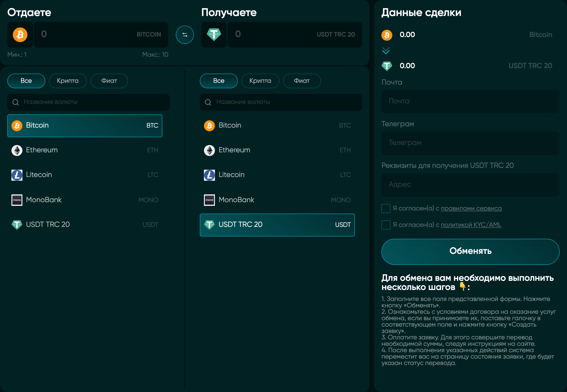Screen dimensions: 567x392
Task: Click the double chevron icon in Данные сделки
Action: [x=386, y=51]
